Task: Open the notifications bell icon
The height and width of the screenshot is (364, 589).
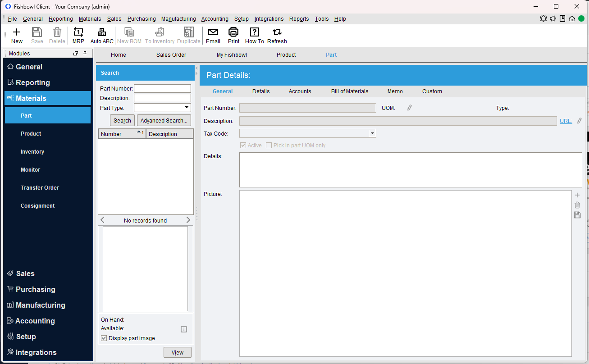Action: point(543,18)
